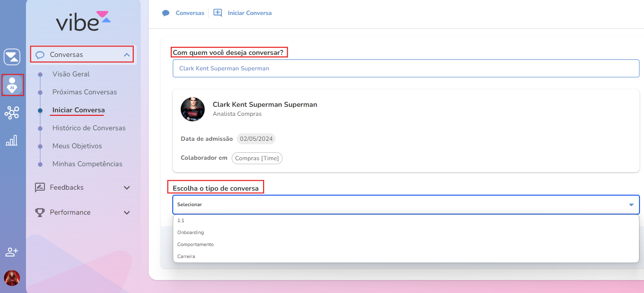Click the add user icon
The width and height of the screenshot is (644, 293).
[11, 252]
